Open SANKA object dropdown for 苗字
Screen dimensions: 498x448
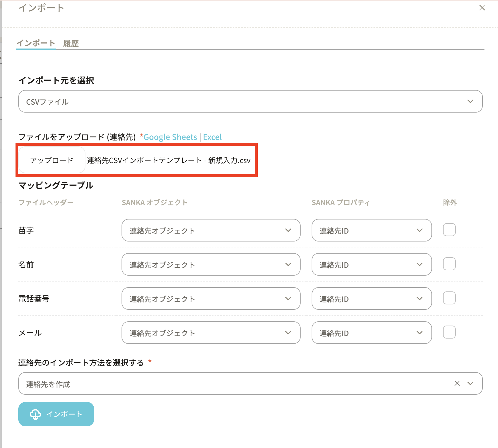click(x=211, y=230)
